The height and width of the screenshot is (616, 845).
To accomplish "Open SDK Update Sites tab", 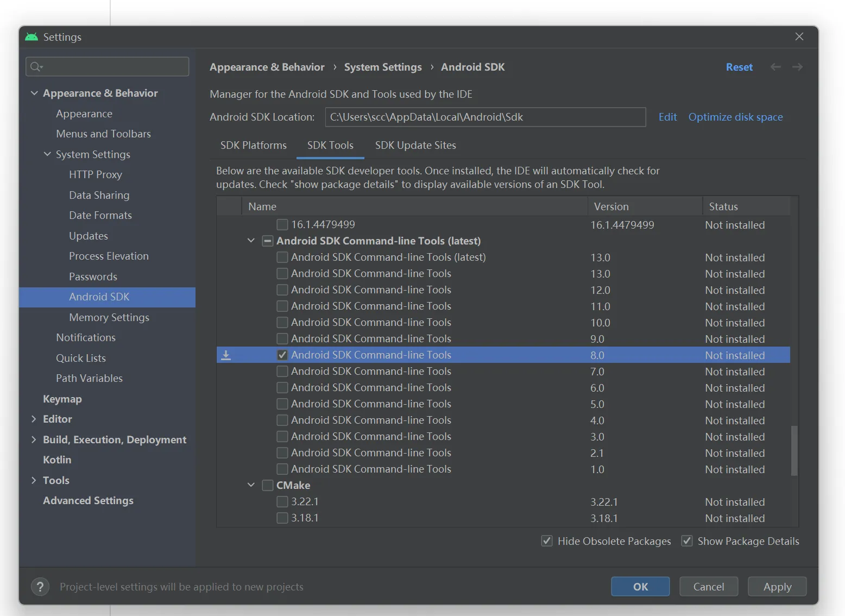I will 415,146.
